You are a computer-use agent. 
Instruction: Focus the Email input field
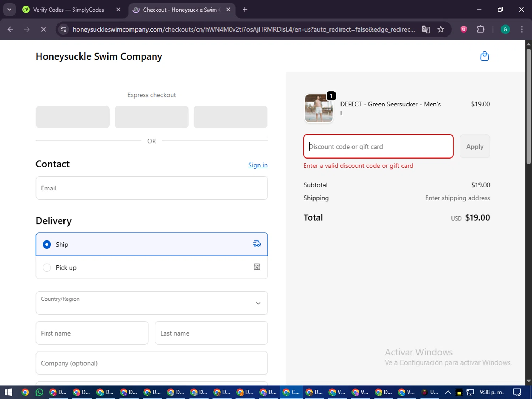tap(151, 188)
